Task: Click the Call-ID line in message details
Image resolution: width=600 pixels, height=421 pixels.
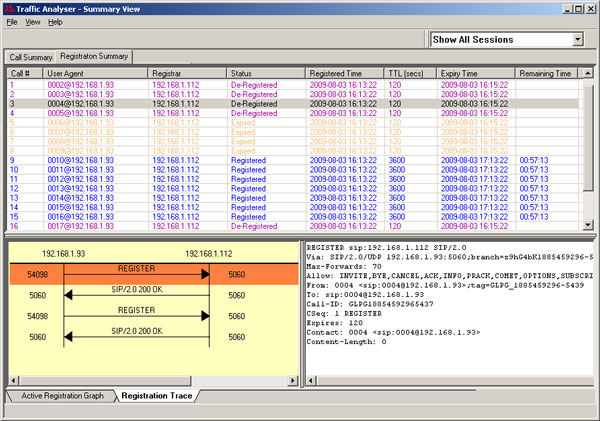Action: (370, 304)
